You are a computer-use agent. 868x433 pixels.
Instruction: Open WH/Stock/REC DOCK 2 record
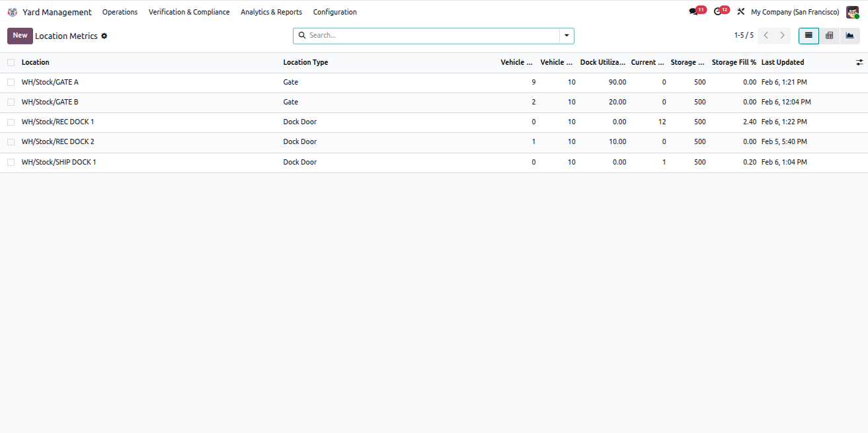pos(58,142)
